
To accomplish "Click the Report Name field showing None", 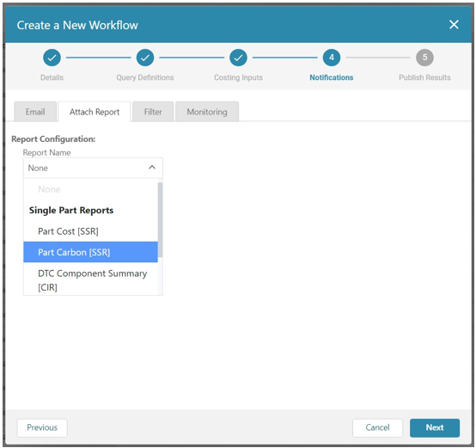I will point(93,168).
